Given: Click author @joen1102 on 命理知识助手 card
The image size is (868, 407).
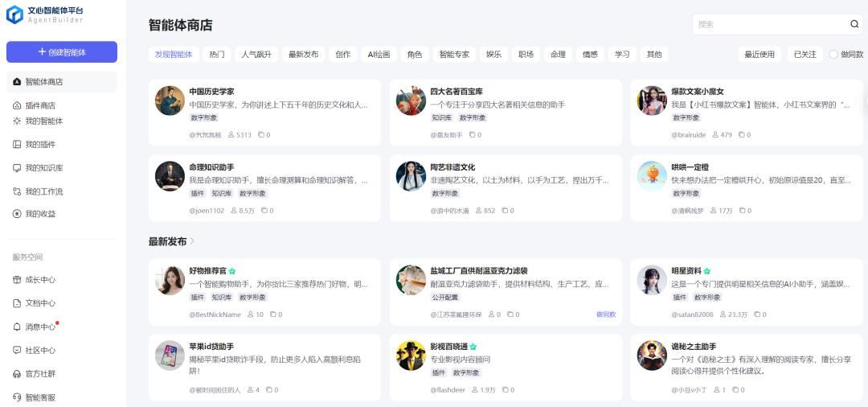Looking at the screenshot, I should point(207,211).
